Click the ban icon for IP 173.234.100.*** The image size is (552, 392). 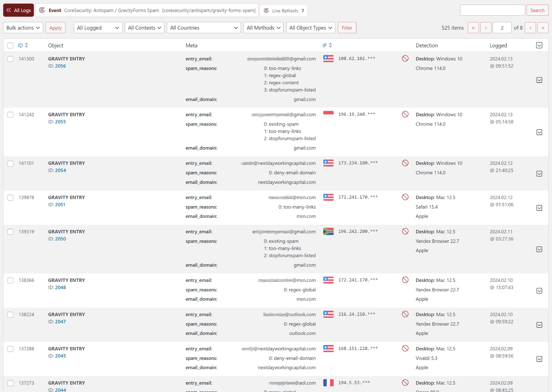coord(405,163)
